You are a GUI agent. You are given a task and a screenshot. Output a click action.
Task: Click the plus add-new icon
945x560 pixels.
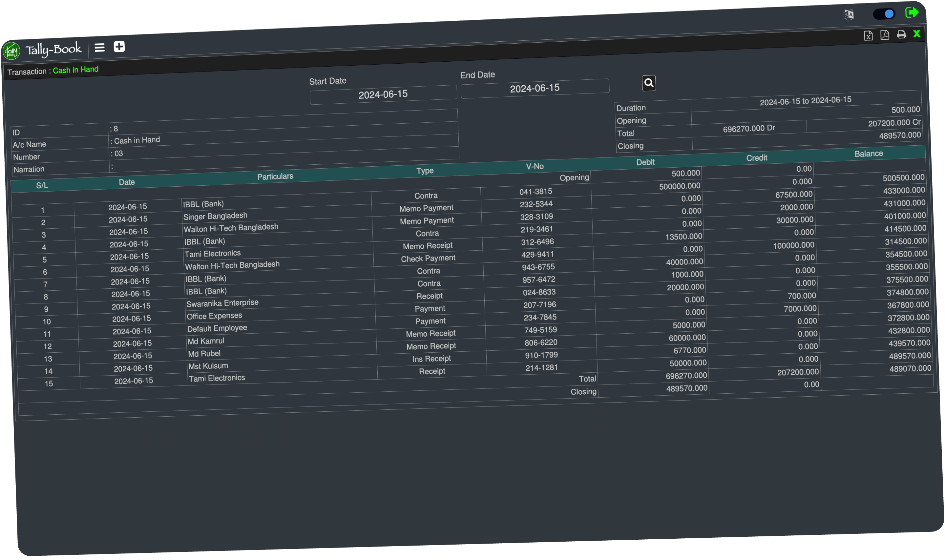[x=119, y=47]
